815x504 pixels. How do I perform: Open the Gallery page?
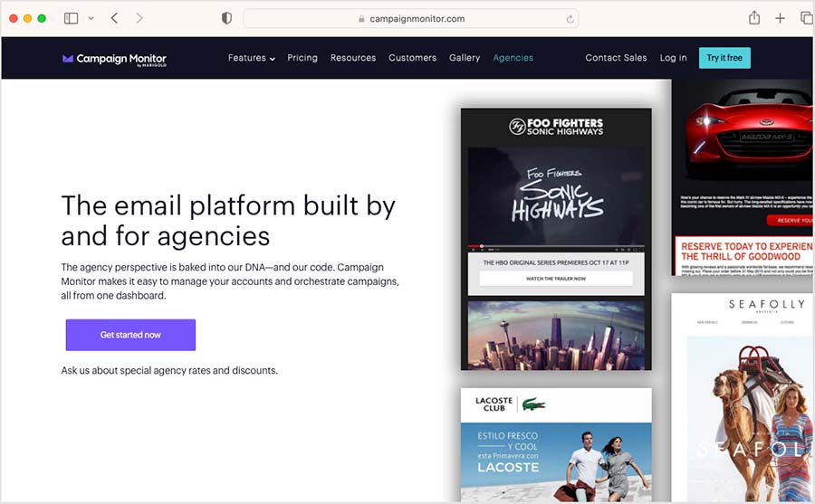point(465,58)
